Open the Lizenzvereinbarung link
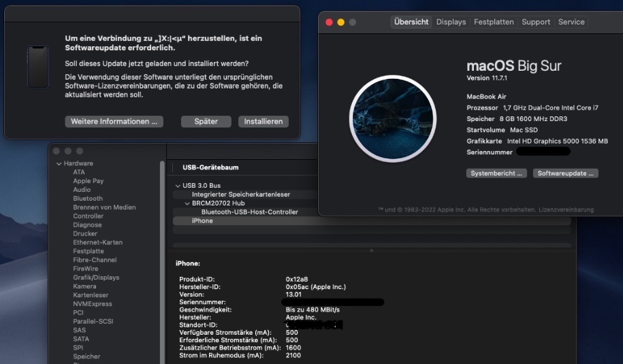The image size is (623, 364). [566, 210]
